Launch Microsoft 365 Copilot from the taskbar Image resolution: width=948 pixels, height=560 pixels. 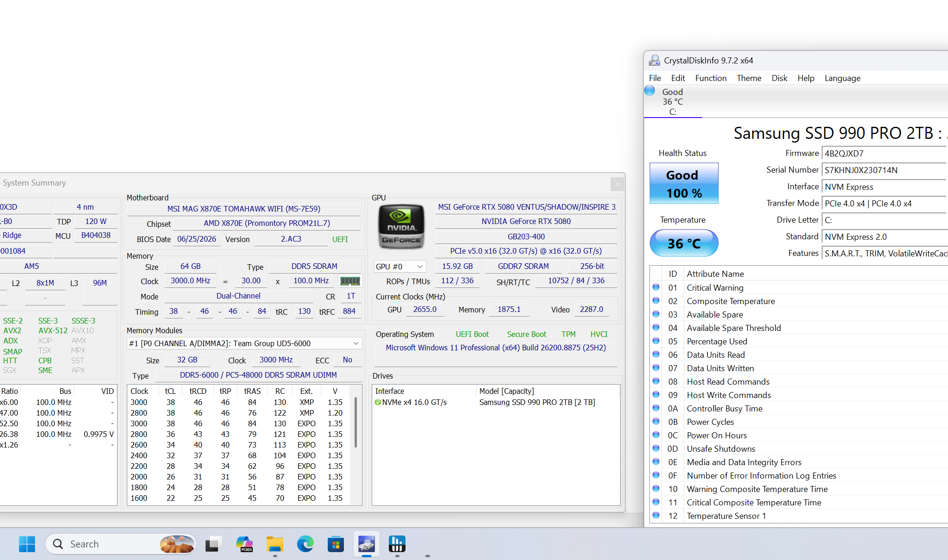click(244, 544)
